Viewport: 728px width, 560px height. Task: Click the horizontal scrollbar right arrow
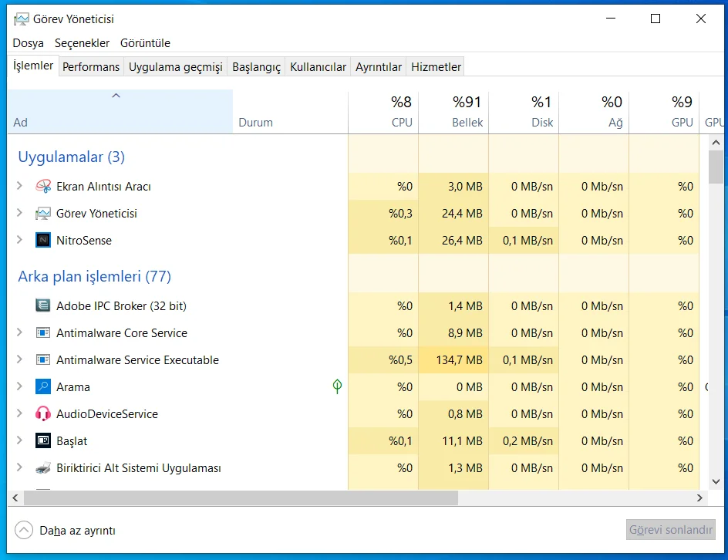click(699, 498)
